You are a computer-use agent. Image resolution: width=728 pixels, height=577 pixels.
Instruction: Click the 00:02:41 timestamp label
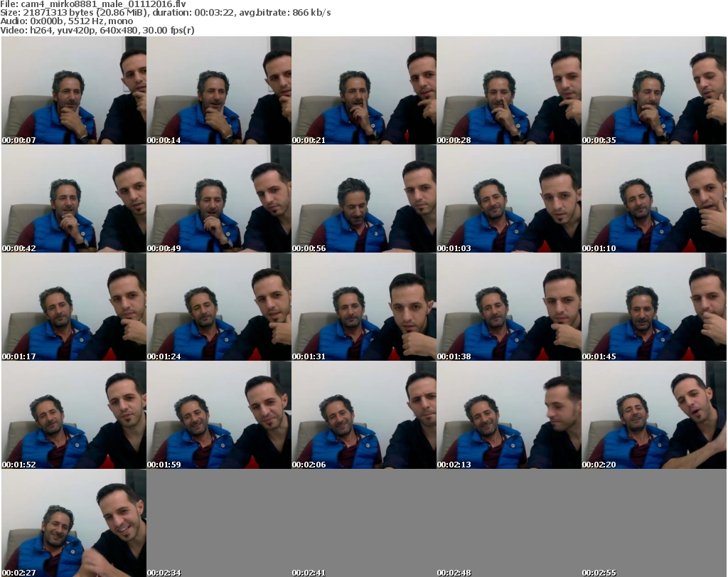point(309,573)
